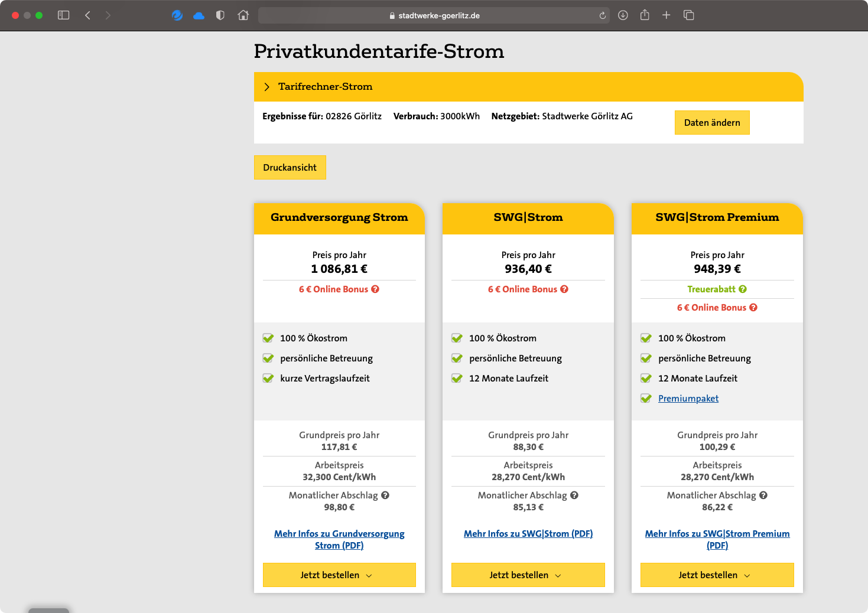Click Grundpreis value 88,30 €
Viewport: 868px width, 613px height.
coord(528,447)
